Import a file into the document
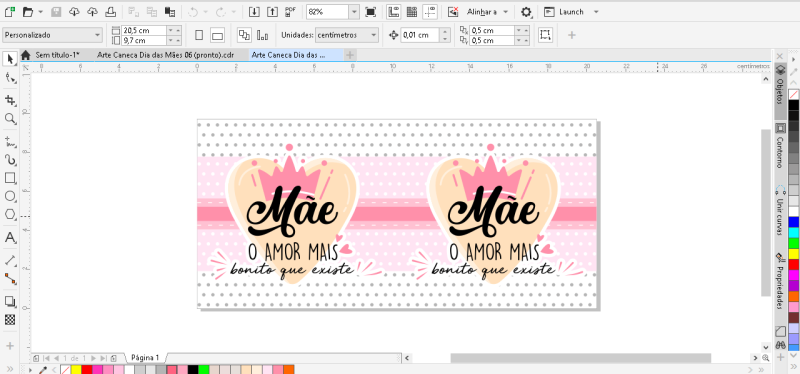 coord(255,11)
